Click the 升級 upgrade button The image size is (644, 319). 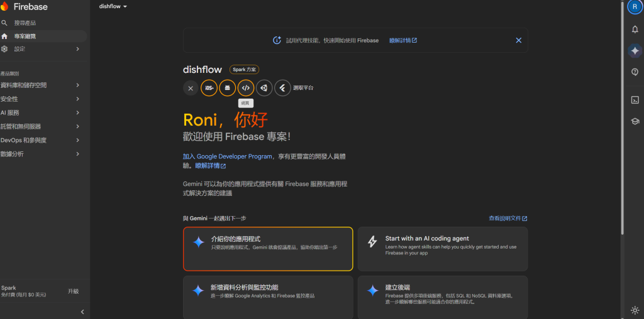73,291
